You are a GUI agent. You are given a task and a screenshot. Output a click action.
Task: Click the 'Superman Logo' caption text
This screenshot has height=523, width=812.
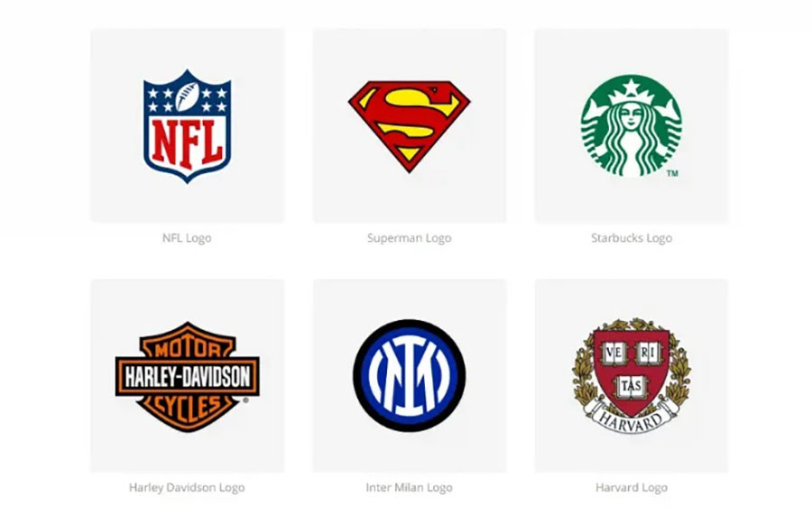tap(409, 238)
